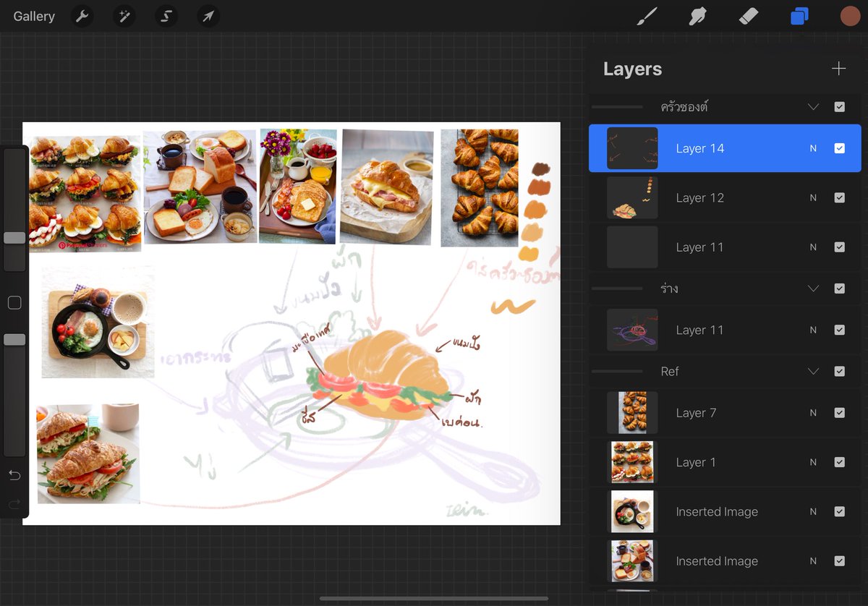The image size is (868, 606).
Task: Collapse the ร่าง layer group
Action: click(813, 289)
